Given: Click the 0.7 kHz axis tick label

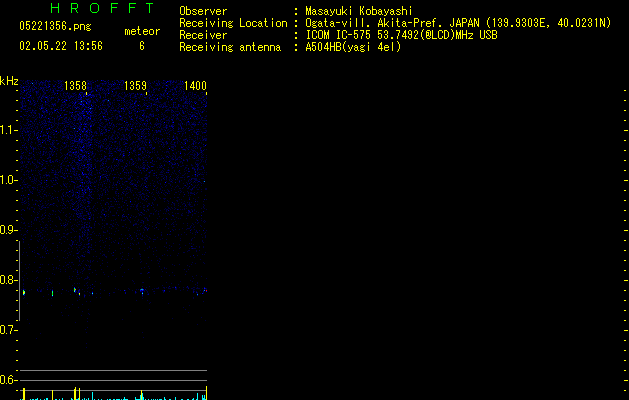Looking at the screenshot, I should pyautogui.click(x=8, y=330).
